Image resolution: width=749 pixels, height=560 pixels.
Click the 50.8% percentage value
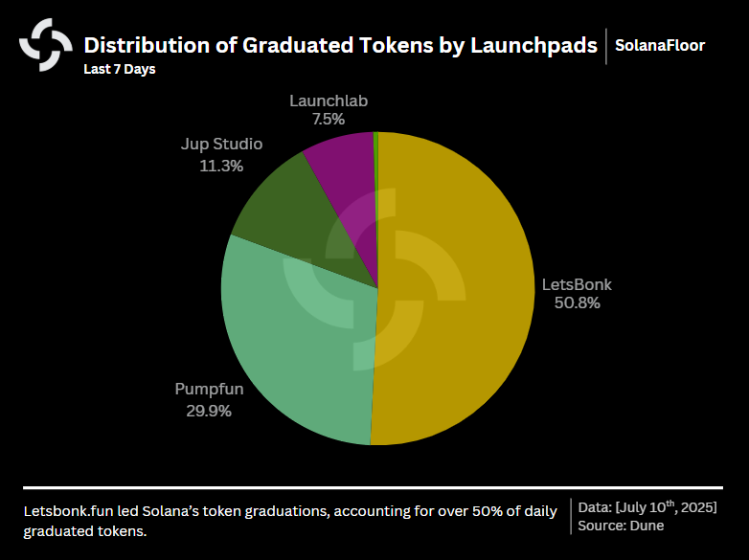(x=577, y=303)
